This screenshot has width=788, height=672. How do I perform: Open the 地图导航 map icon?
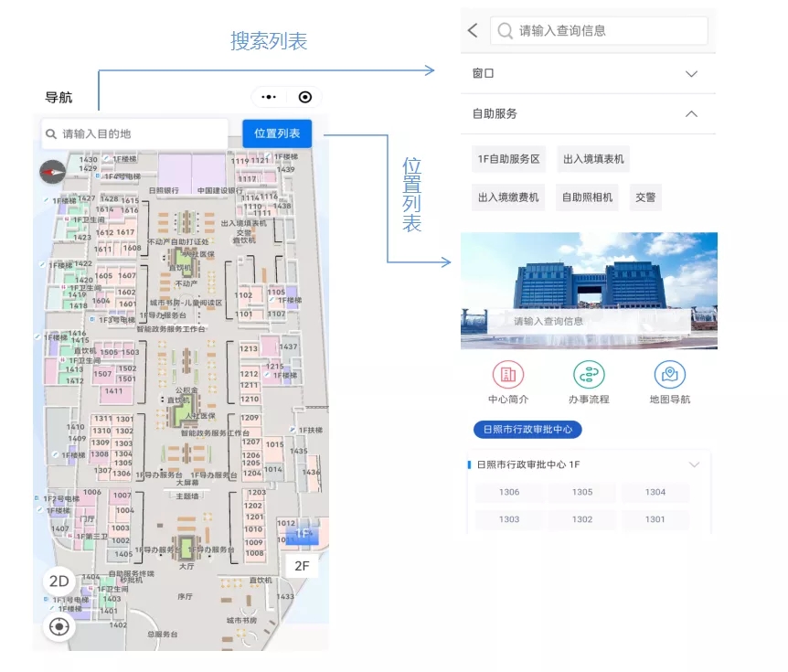click(x=669, y=375)
